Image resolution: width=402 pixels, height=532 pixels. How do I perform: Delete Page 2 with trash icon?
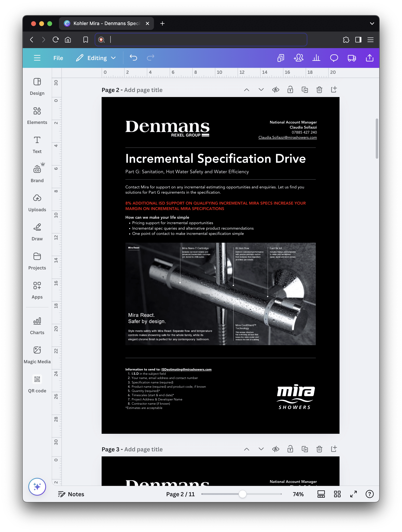[x=319, y=90]
